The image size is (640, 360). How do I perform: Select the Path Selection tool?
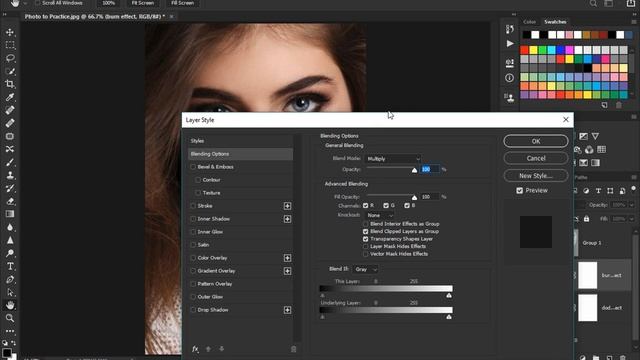point(10,293)
